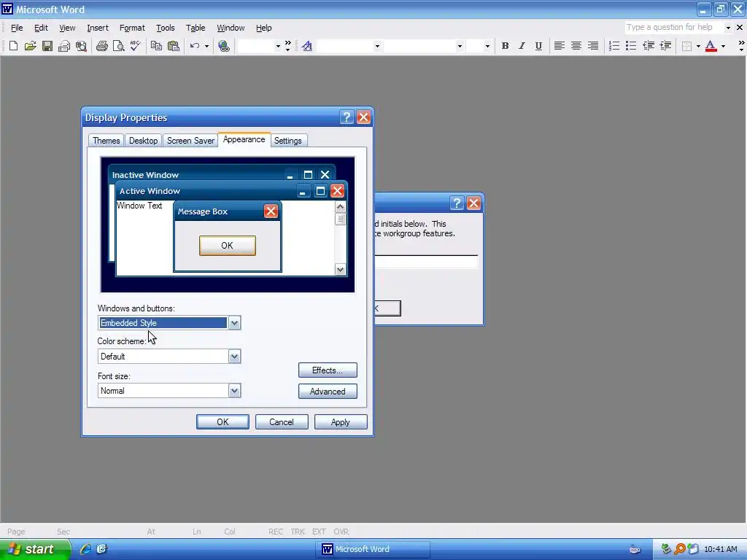Toggle Bold formatting
747x560 pixels.
[505, 46]
